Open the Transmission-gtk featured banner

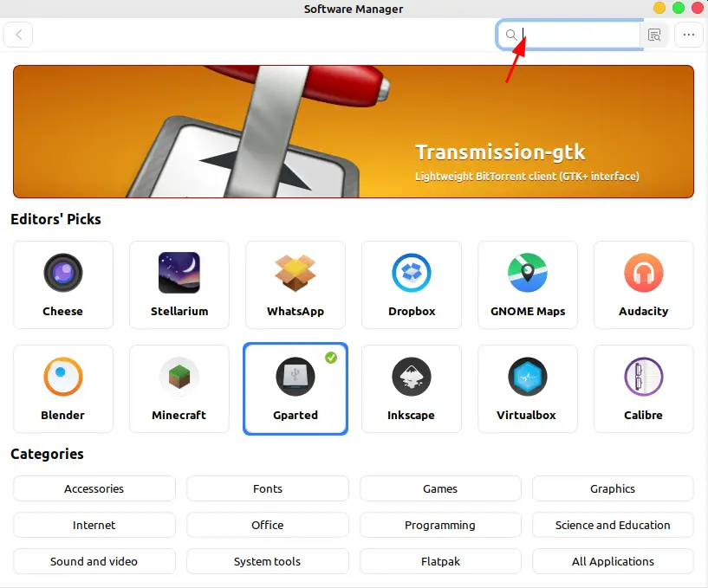354,132
